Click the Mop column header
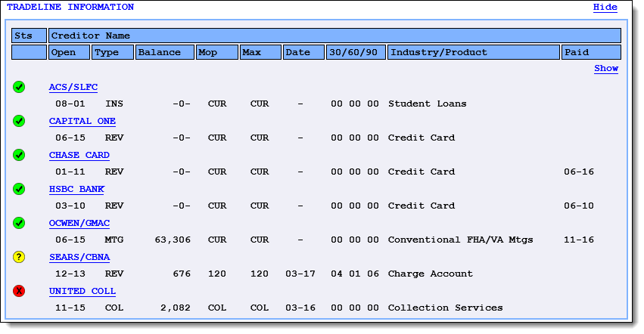 click(x=217, y=53)
